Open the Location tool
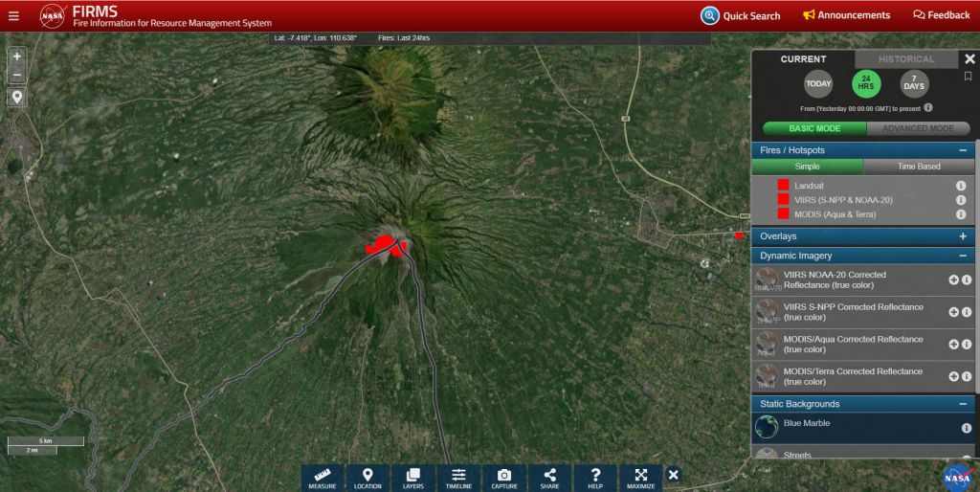The image size is (980, 492). 367,478
